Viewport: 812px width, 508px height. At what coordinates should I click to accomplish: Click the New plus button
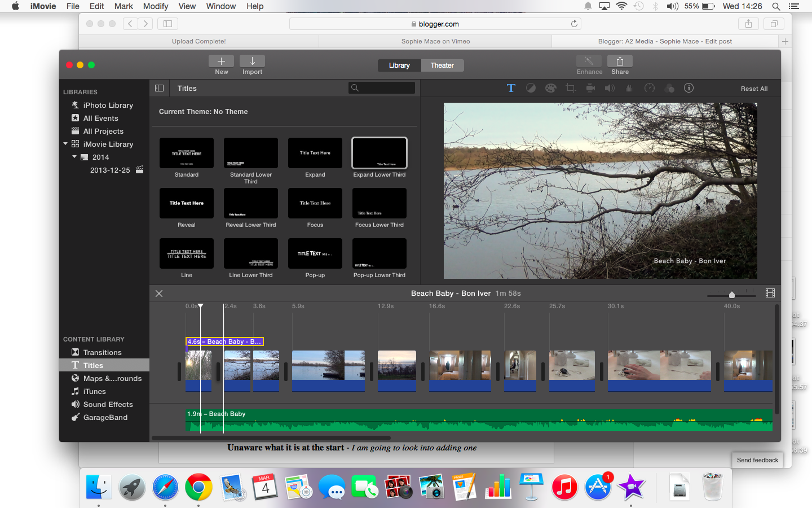point(222,61)
